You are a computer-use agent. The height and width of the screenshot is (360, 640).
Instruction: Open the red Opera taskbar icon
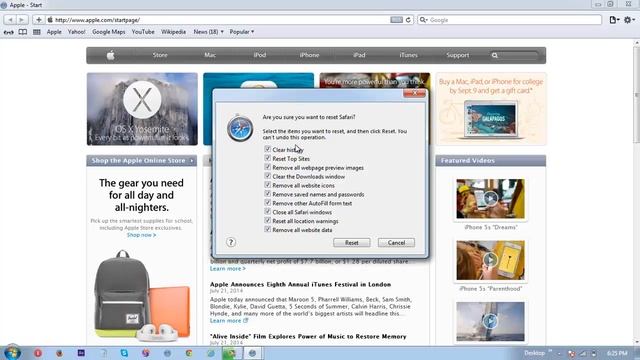pos(38,353)
